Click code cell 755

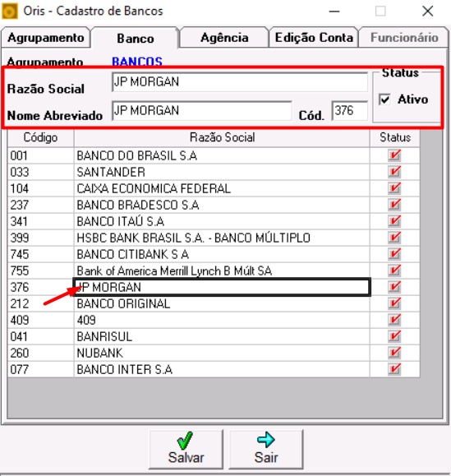coord(40,270)
